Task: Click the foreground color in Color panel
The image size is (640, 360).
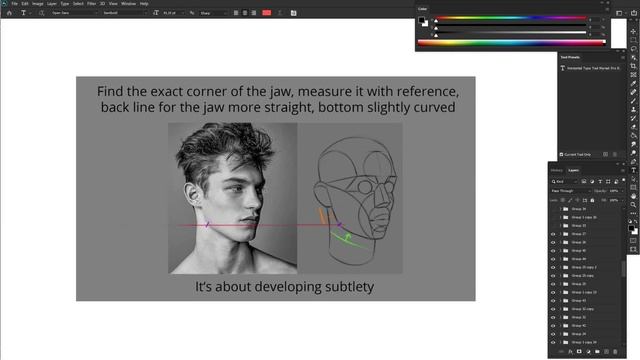Action: click(x=421, y=20)
